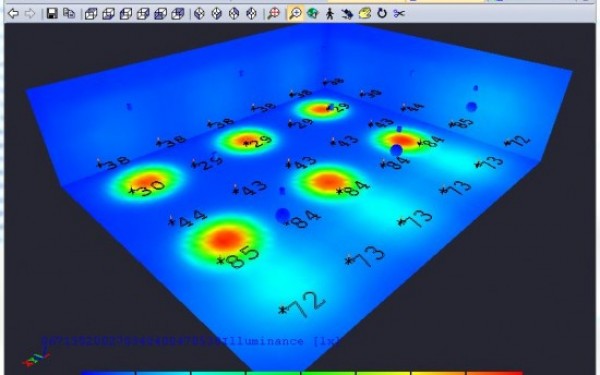Save using the floppy disk icon

pos(52,14)
